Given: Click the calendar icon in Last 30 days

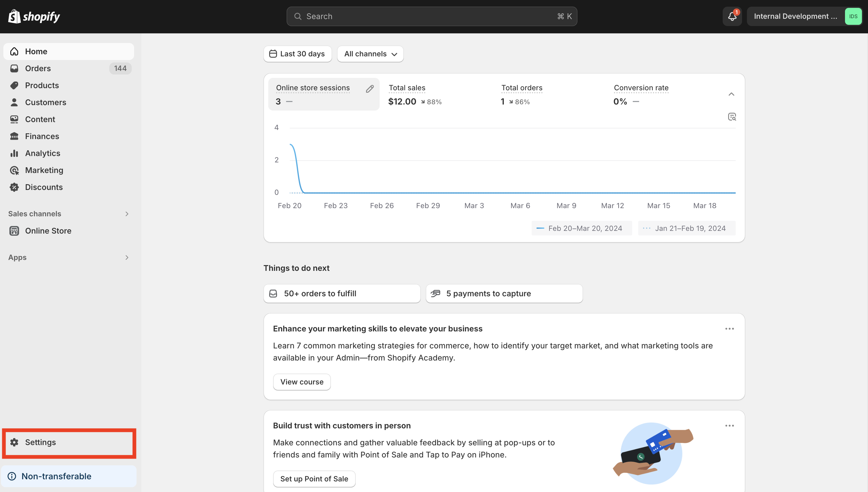Looking at the screenshot, I should click(x=273, y=54).
